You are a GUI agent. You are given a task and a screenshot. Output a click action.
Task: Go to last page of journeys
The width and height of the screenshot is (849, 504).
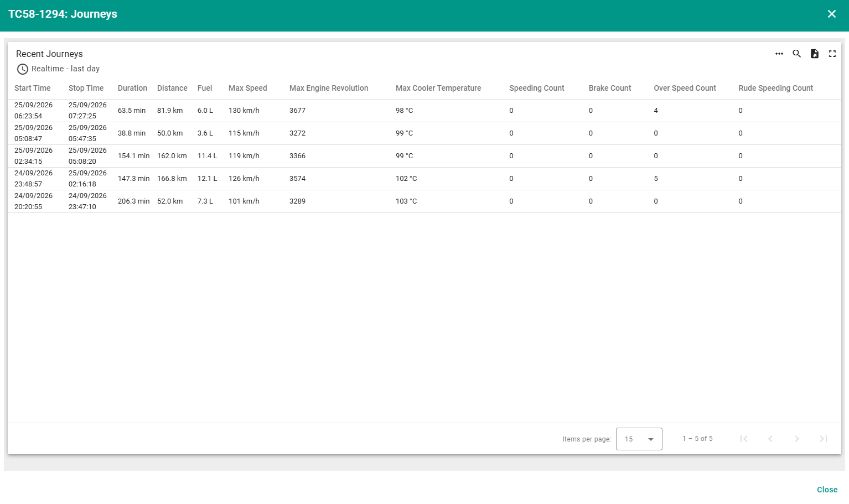[x=824, y=439]
